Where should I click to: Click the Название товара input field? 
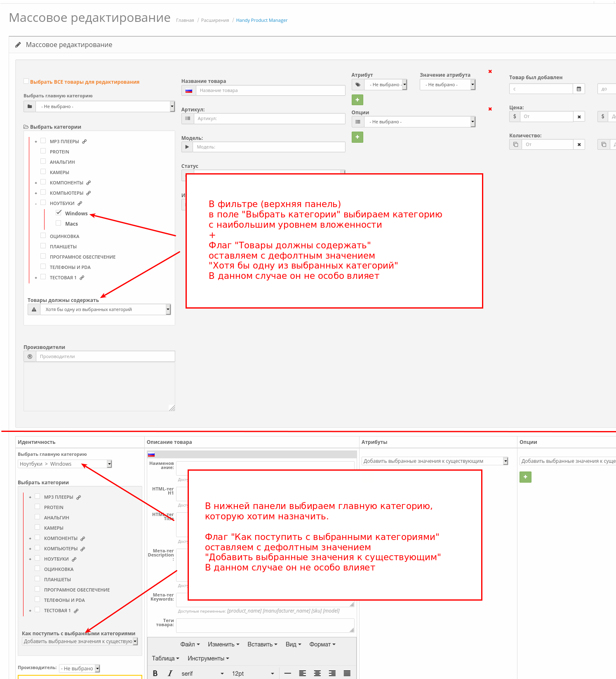click(x=270, y=90)
